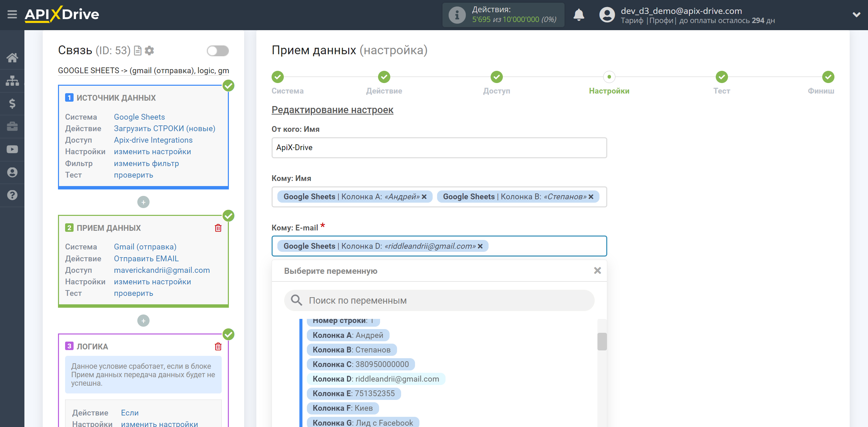Click проверить in the data source block

pyautogui.click(x=134, y=175)
